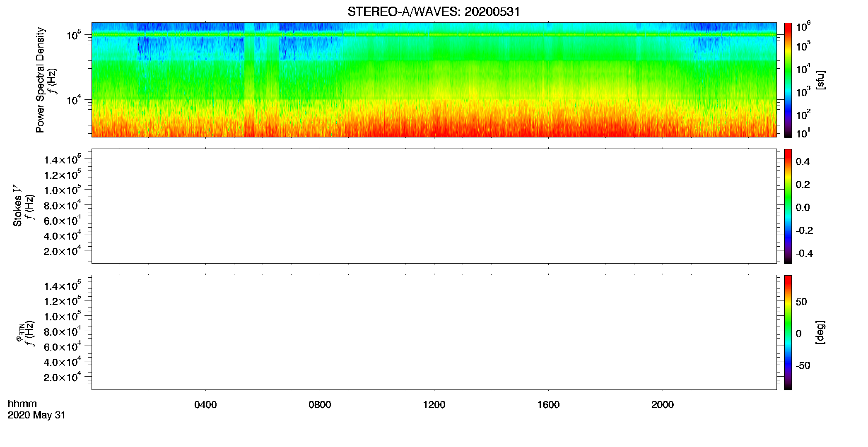Click the Stokes V axis label

[x=17, y=206]
